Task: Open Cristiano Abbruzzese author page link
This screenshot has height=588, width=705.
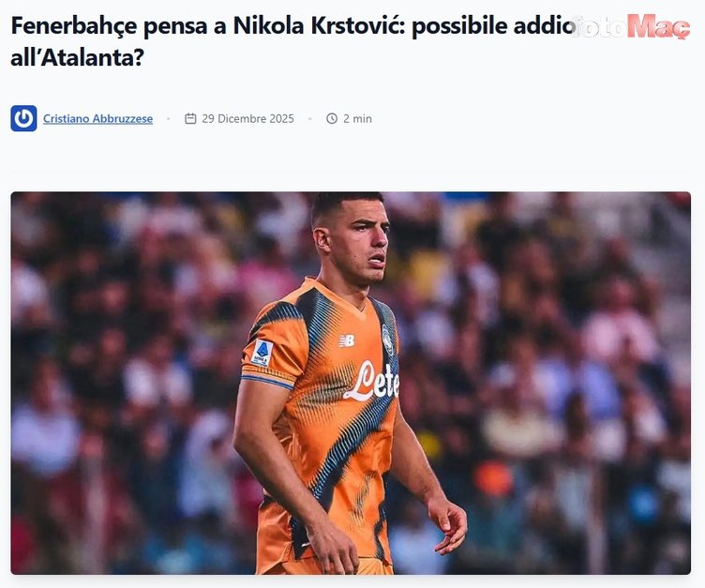Action: click(98, 119)
